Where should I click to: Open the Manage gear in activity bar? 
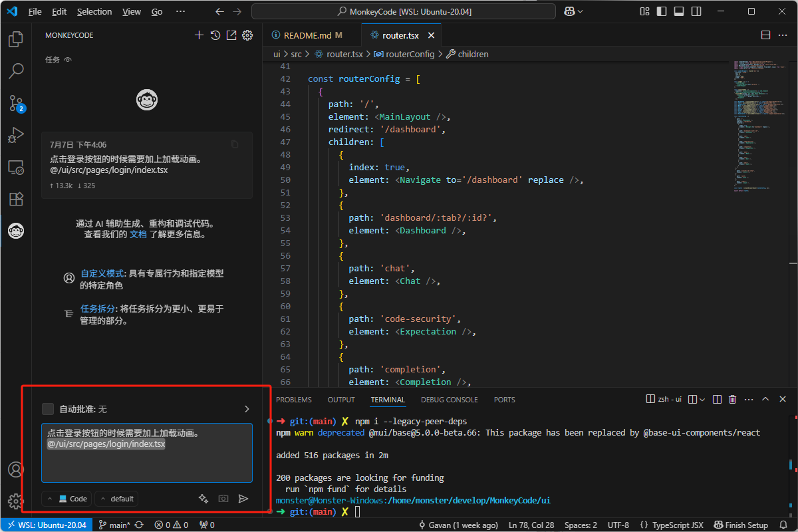16,501
